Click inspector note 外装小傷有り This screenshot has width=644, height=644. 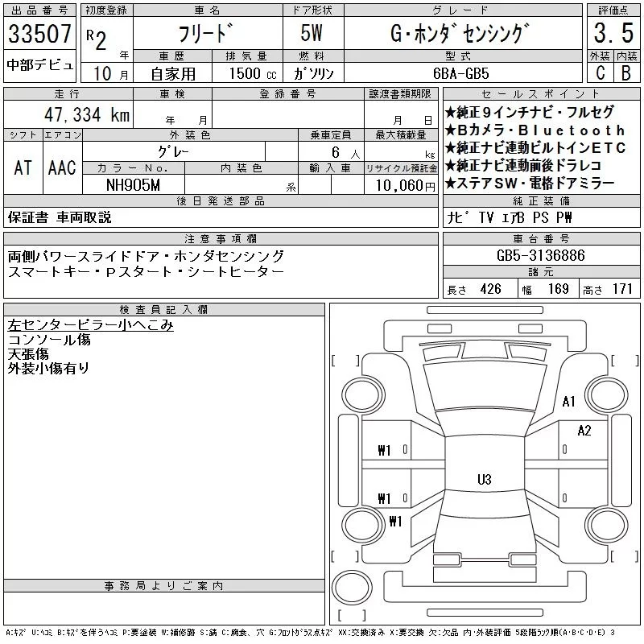pyautogui.click(x=48, y=369)
